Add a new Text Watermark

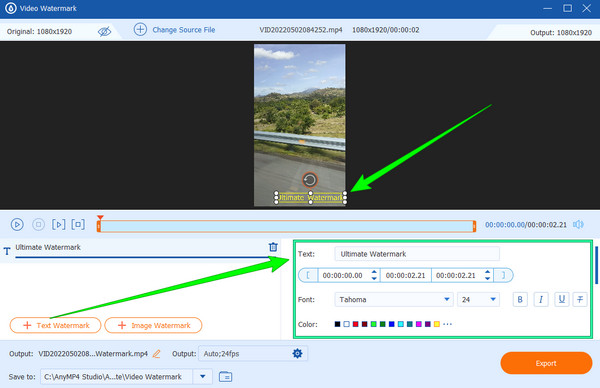click(55, 325)
